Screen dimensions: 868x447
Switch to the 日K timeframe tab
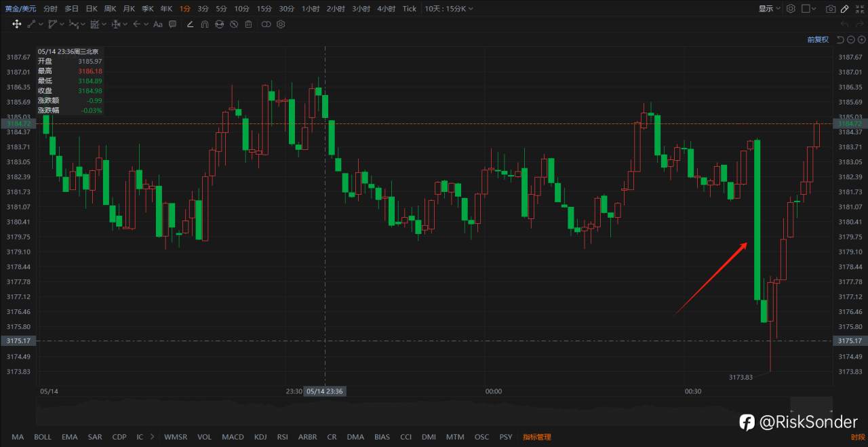pyautogui.click(x=91, y=9)
